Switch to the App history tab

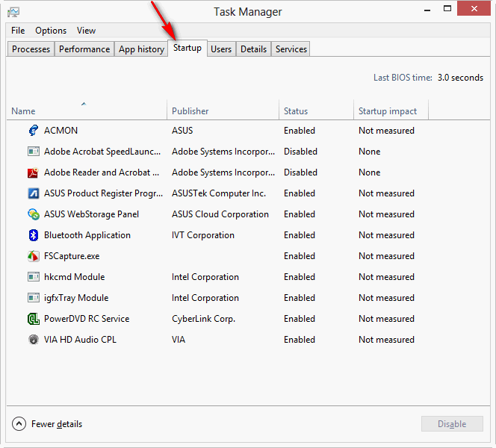pyautogui.click(x=141, y=49)
